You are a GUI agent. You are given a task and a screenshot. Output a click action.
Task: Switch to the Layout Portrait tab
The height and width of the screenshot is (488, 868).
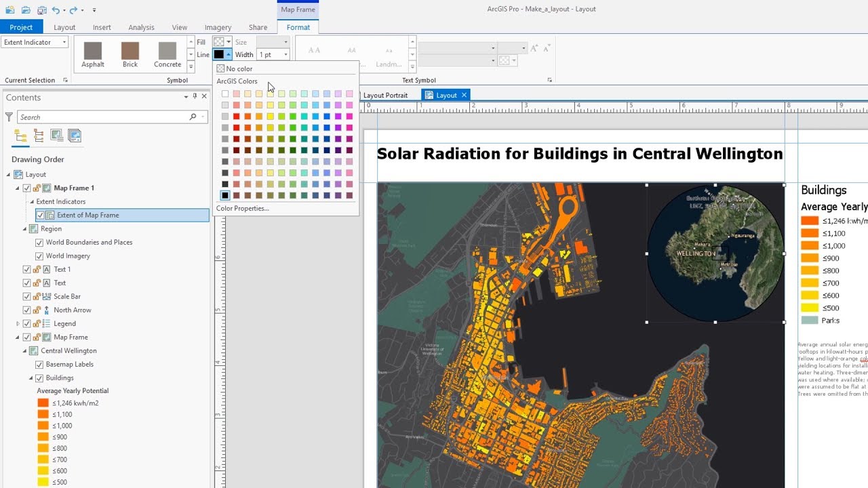point(386,95)
